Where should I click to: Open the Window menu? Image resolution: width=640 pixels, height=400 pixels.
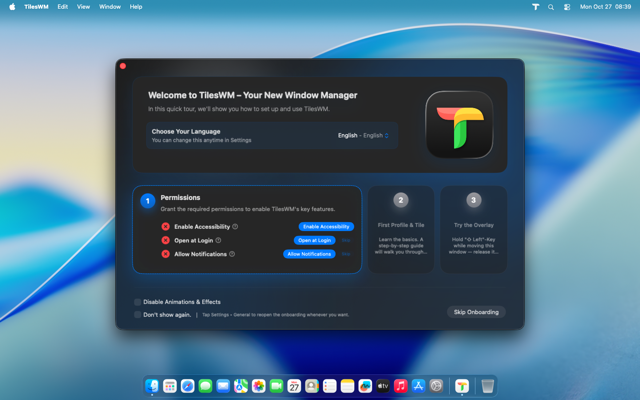pos(110,6)
